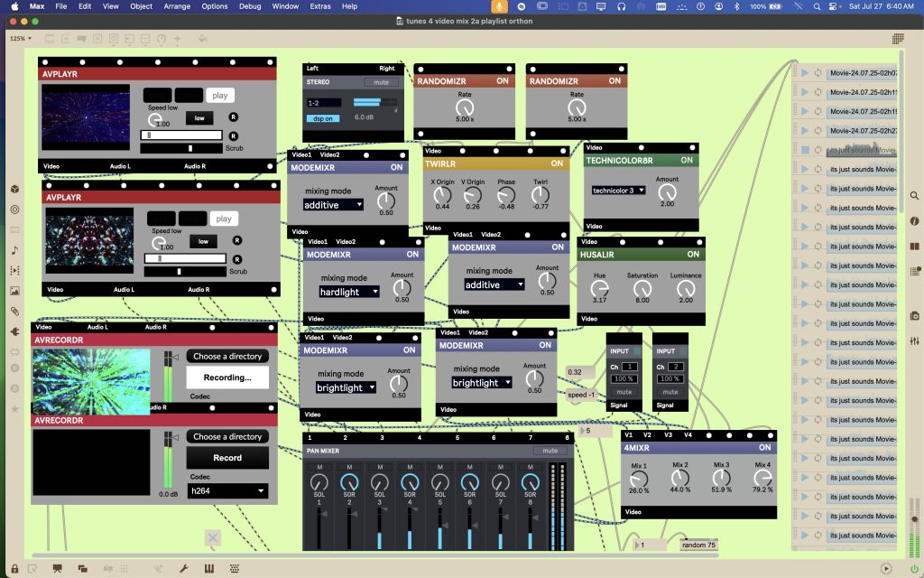Viewport: 924px width, 578px height.
Task: Open the mixer sliders icon in right sidebar
Action: [915, 340]
